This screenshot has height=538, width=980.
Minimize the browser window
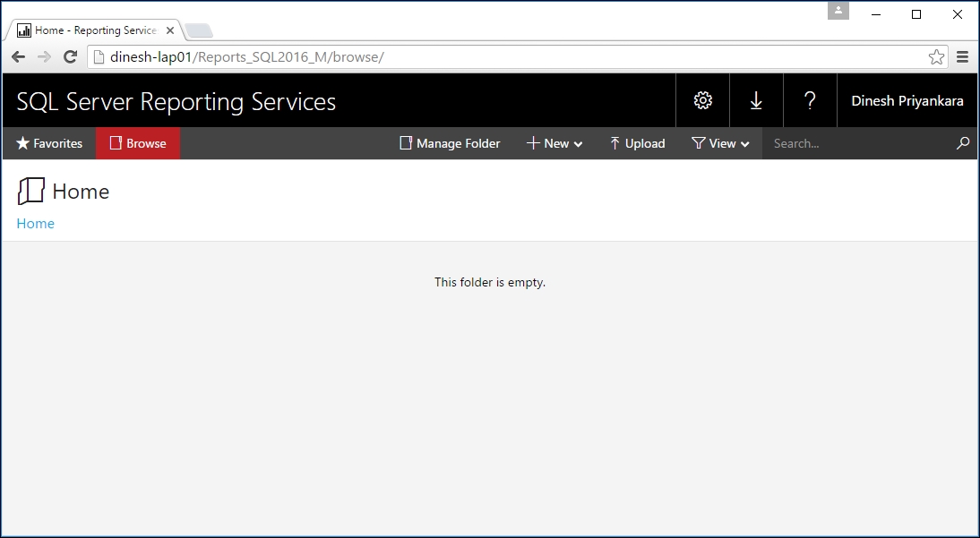[875, 14]
